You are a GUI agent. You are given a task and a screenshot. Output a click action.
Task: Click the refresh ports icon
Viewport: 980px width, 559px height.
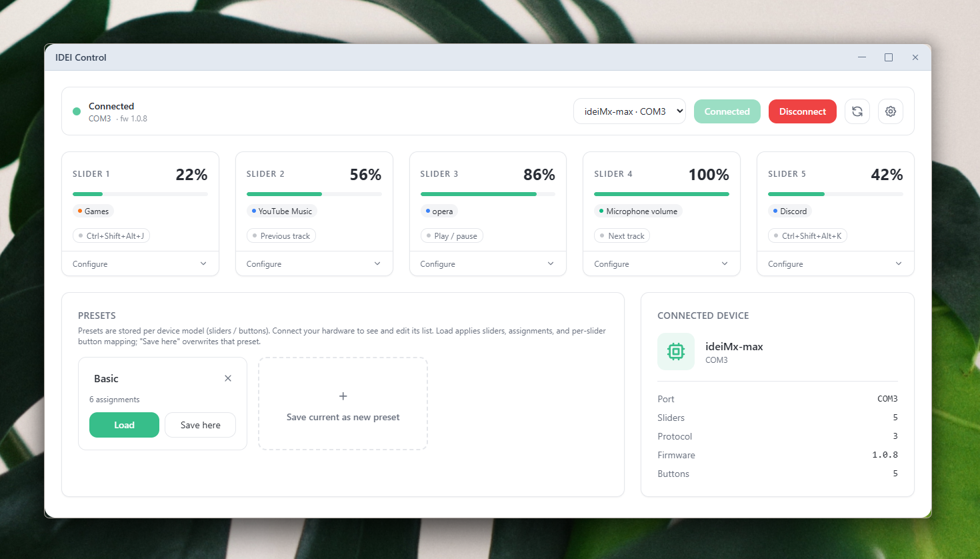[857, 111]
